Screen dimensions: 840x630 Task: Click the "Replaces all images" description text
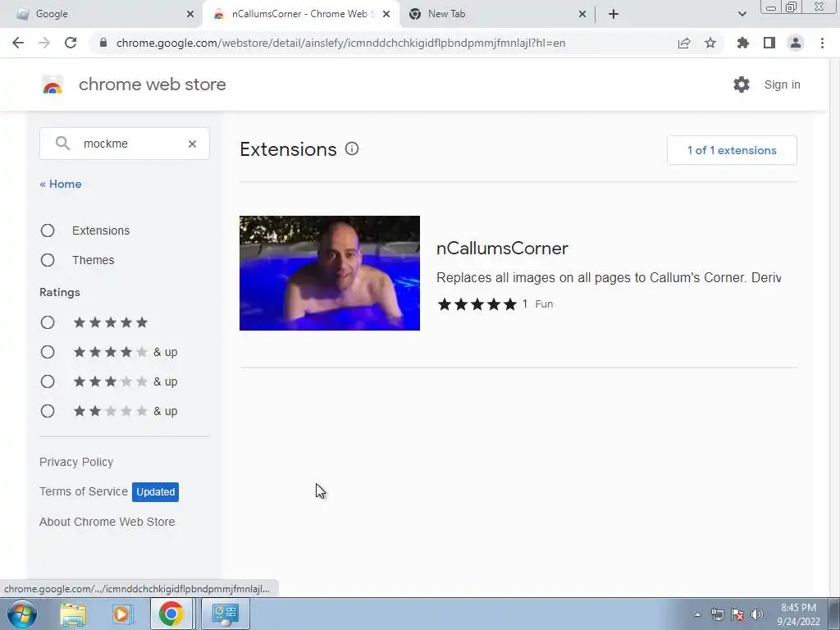609,277
